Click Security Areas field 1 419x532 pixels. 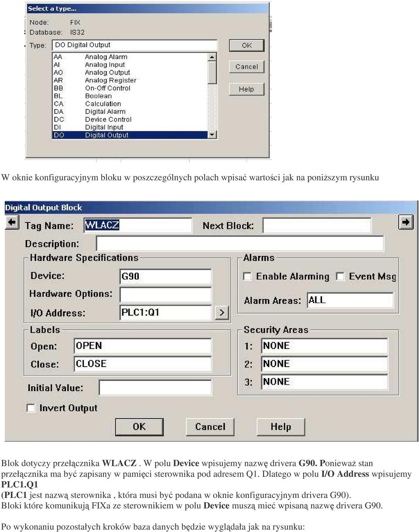[x=324, y=346]
